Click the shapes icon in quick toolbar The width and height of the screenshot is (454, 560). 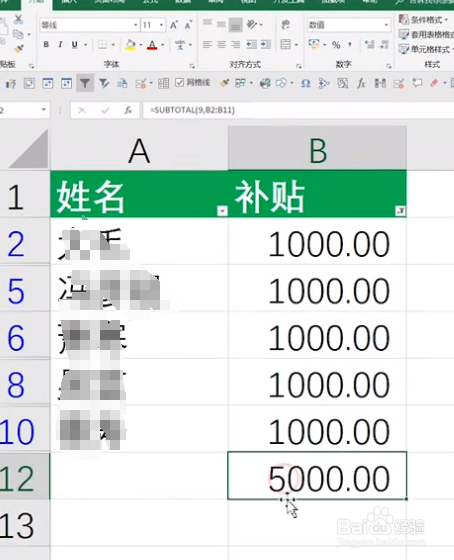point(282,84)
